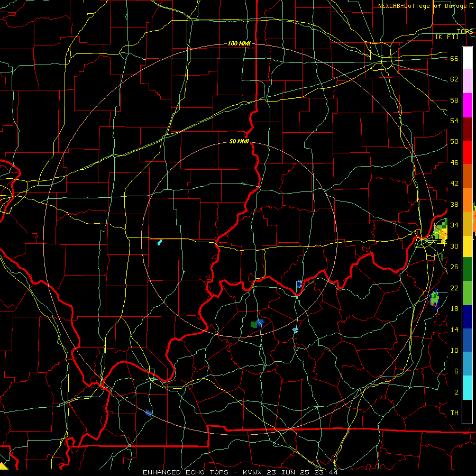Click the dark green legend swatch below 30
Image resolution: width=476 pixels, height=476 pixels.
[x=467, y=269]
